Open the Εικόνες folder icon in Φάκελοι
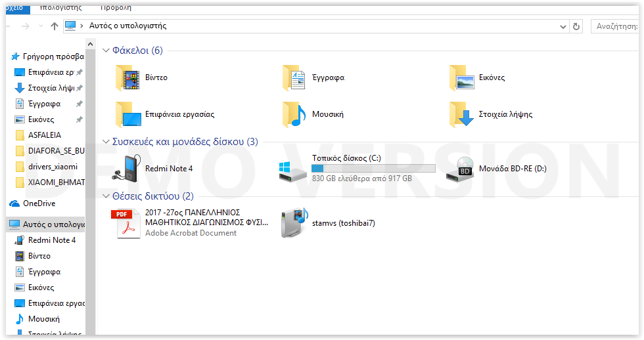Screen dimensions: 644x340 (461, 77)
